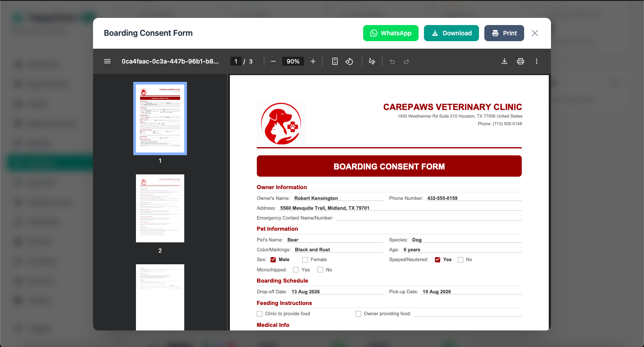Download the PDF via toolbar icon

click(504, 61)
